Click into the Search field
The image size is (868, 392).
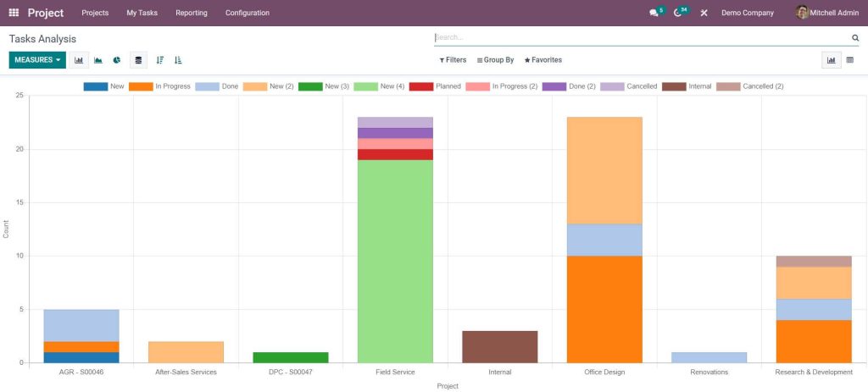pyautogui.click(x=643, y=37)
